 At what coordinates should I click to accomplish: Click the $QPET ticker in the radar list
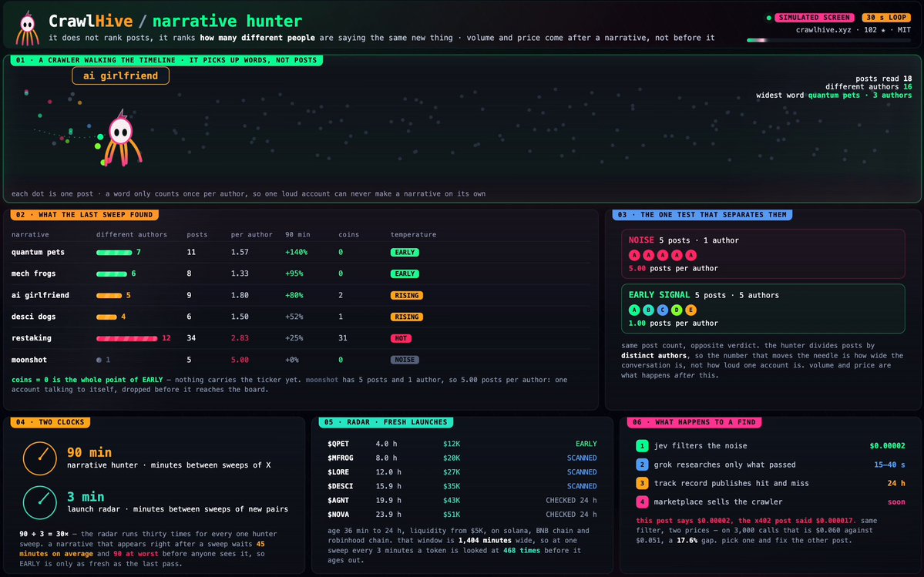[338, 444]
